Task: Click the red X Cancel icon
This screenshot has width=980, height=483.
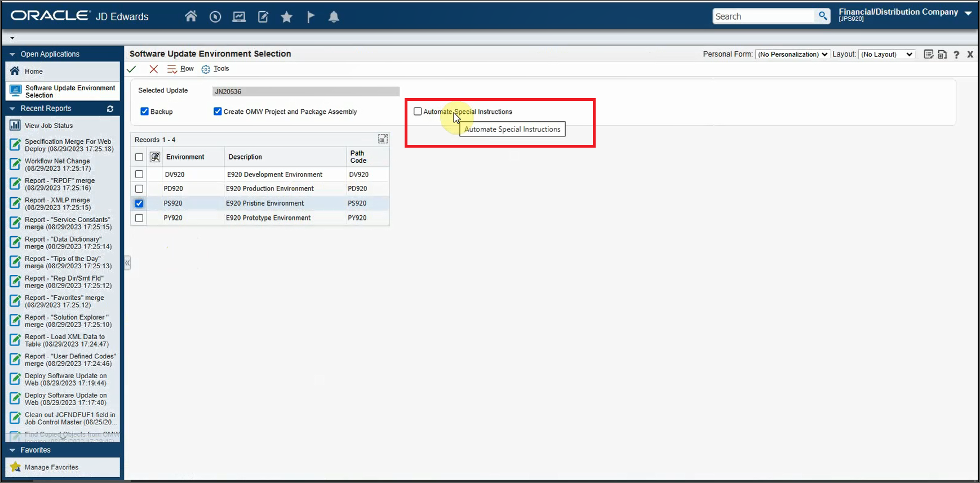Action: 153,69
